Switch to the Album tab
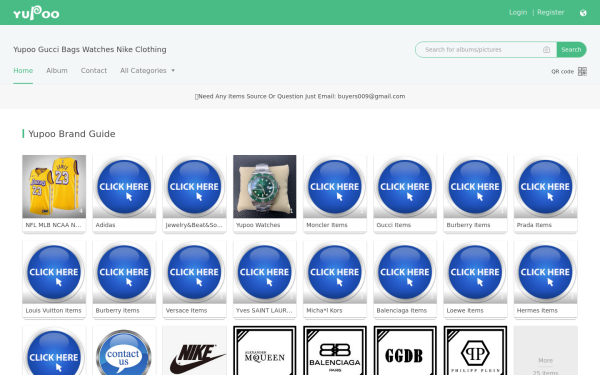The width and height of the screenshot is (600, 375). click(x=57, y=71)
